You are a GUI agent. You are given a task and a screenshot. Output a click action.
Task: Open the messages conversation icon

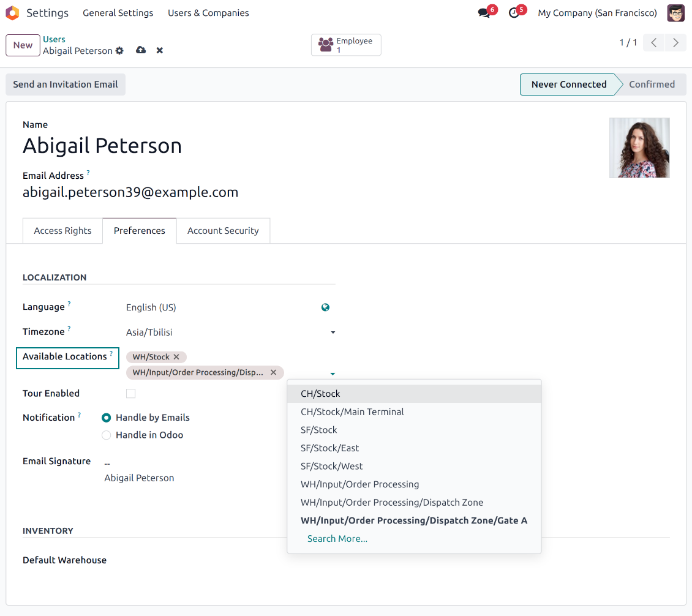point(484,13)
